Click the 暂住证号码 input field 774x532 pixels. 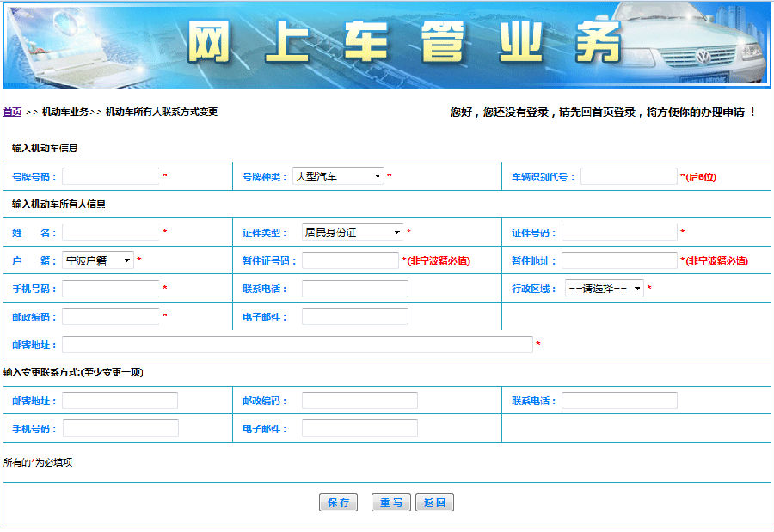click(350, 260)
